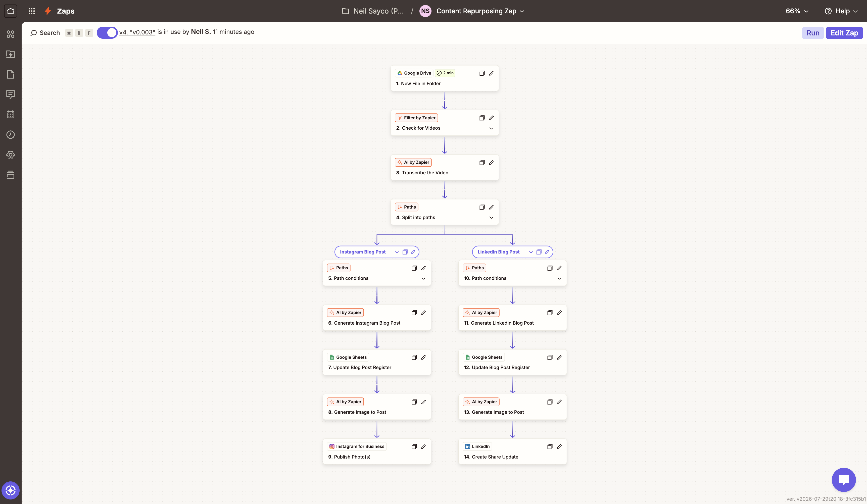Click the NS user avatar

[425, 11]
